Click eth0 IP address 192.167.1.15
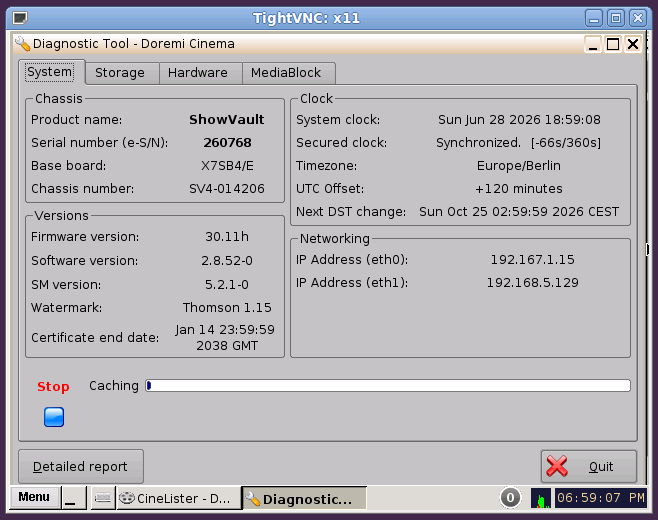 [533, 260]
